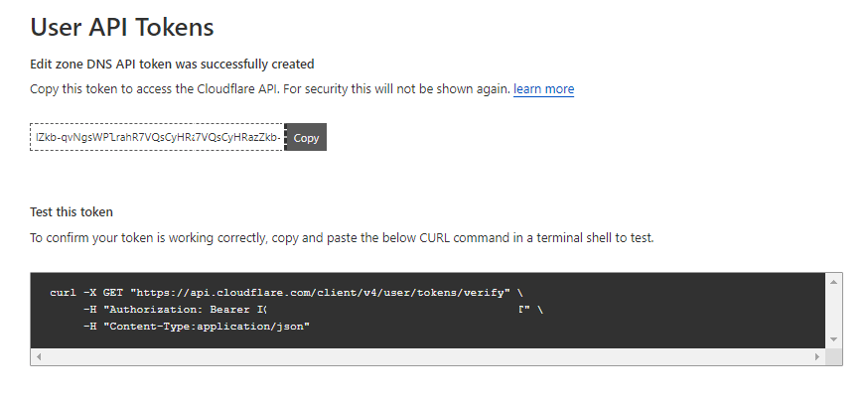Click the User API Tokens heading
Screen dimensions: 868x400
tap(122, 27)
